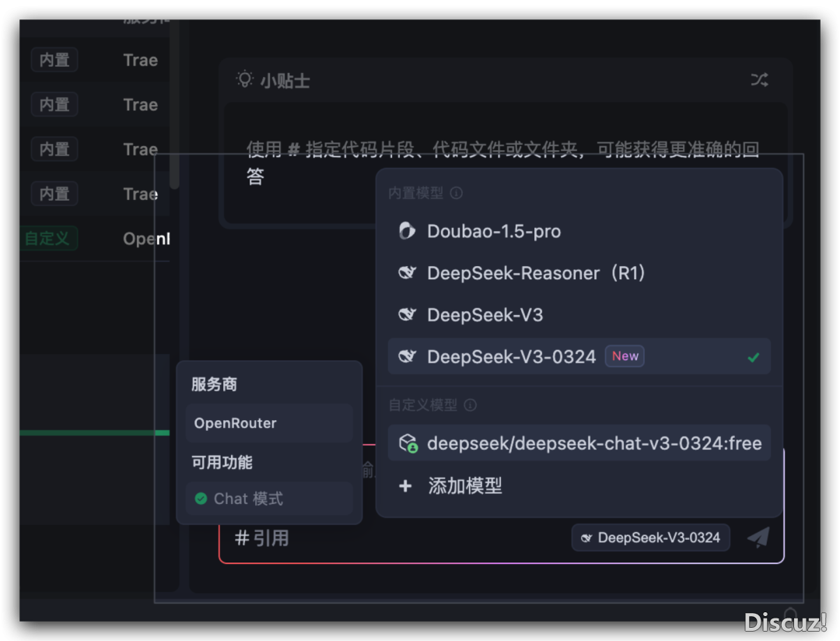The width and height of the screenshot is (840, 641).
Task: Choose the DeepSeek-V3 model entry
Action: coord(579,315)
